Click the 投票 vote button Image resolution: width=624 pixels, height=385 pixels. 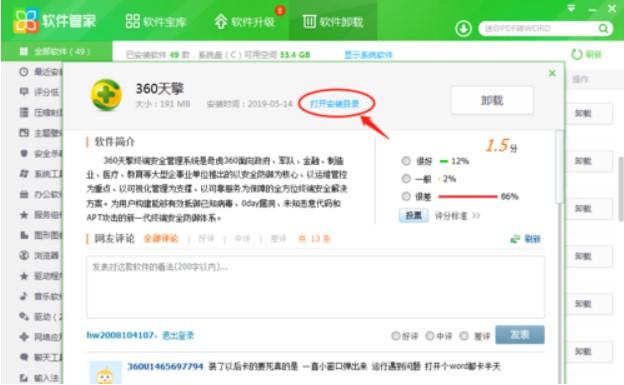(x=413, y=215)
